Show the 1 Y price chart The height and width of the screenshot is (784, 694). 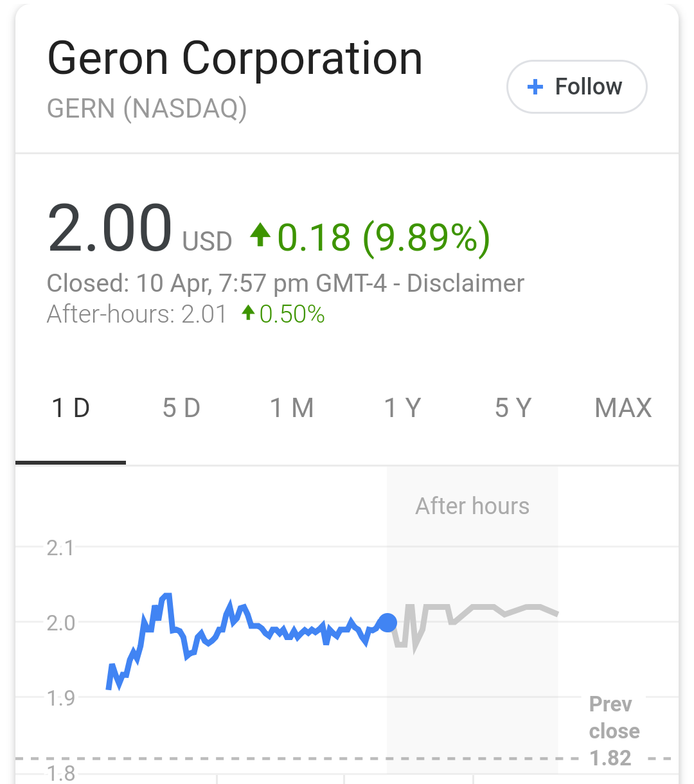coord(402,408)
